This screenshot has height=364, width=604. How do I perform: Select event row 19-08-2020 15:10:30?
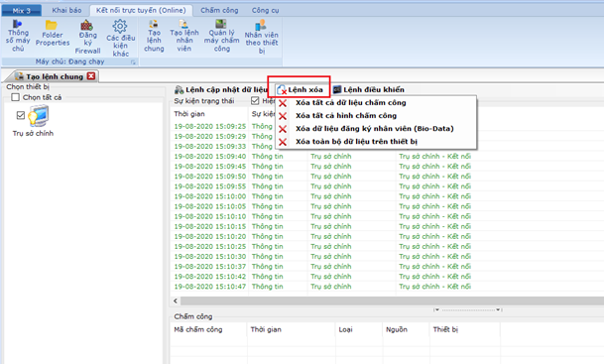387,257
